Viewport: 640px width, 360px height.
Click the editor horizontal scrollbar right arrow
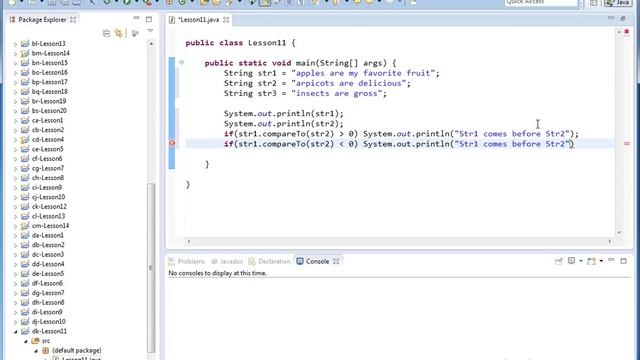(609, 241)
